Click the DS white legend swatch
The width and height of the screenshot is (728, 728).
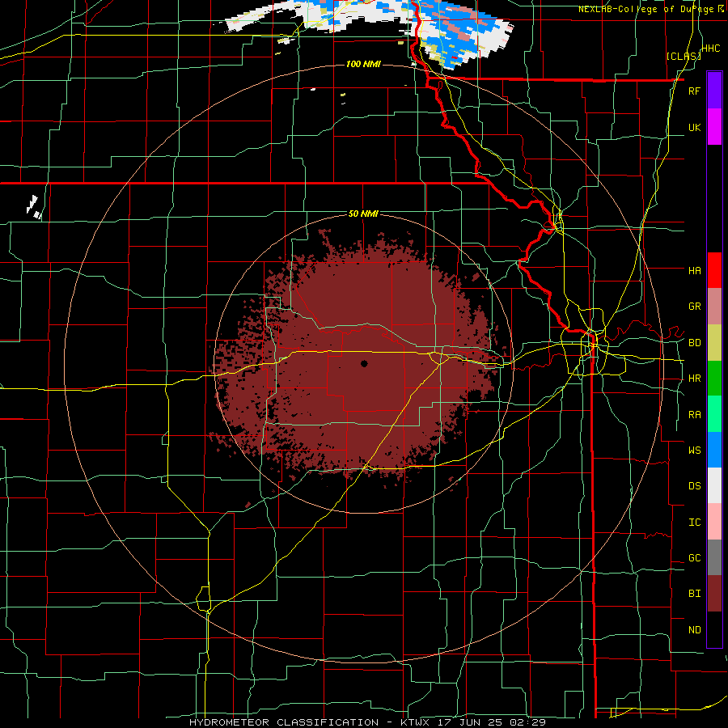(714, 485)
